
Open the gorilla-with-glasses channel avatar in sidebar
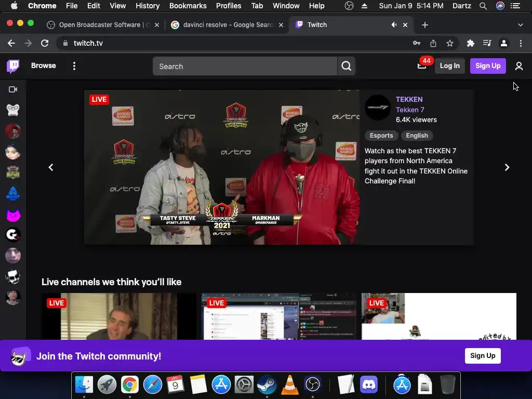(13, 110)
